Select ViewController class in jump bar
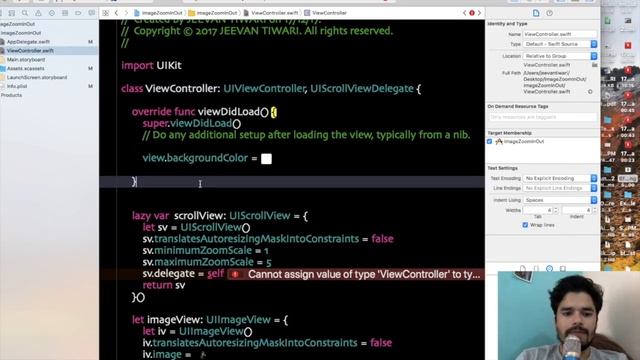 coord(325,13)
